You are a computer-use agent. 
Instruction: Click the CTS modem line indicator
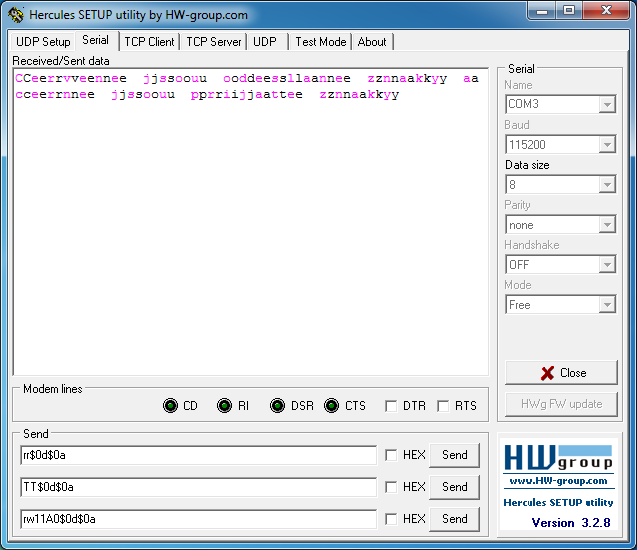[332, 406]
